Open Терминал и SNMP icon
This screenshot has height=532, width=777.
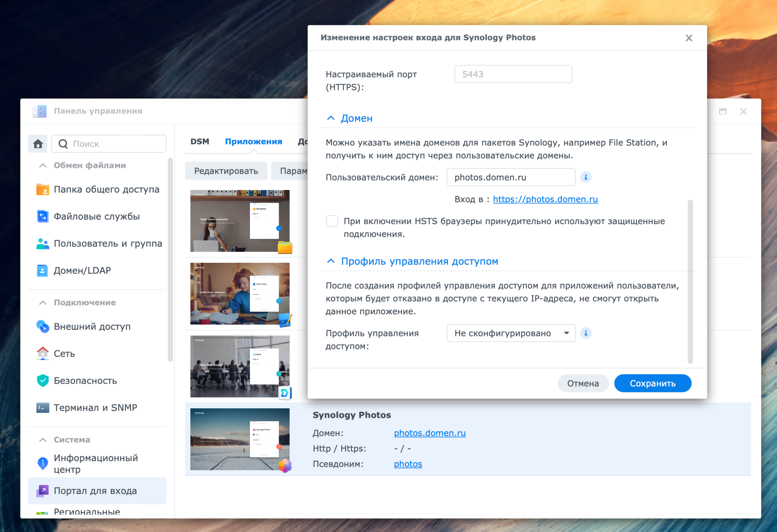point(42,408)
